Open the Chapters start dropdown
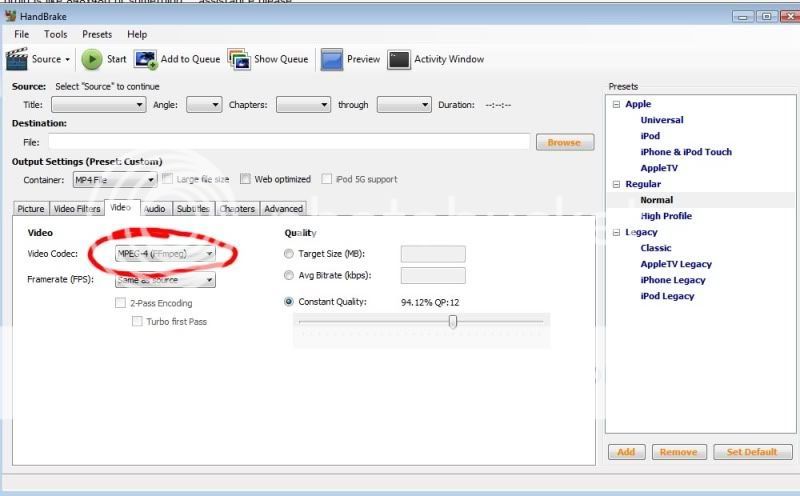The image size is (800, 496). [303, 105]
